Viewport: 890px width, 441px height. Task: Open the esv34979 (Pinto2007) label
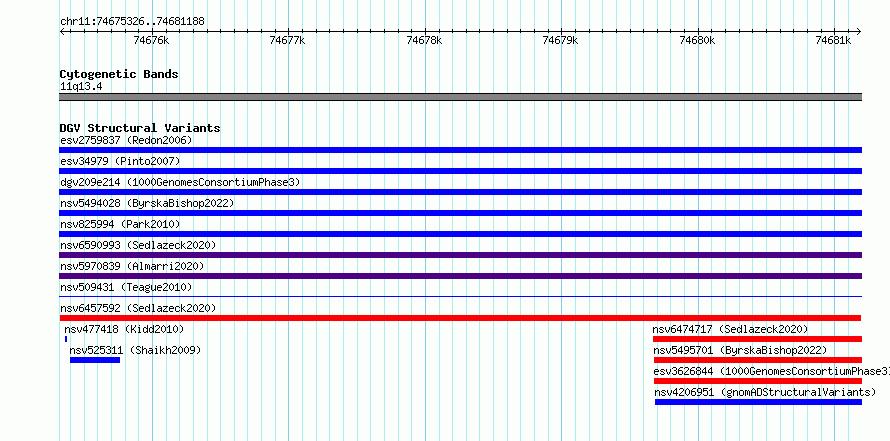120,161
